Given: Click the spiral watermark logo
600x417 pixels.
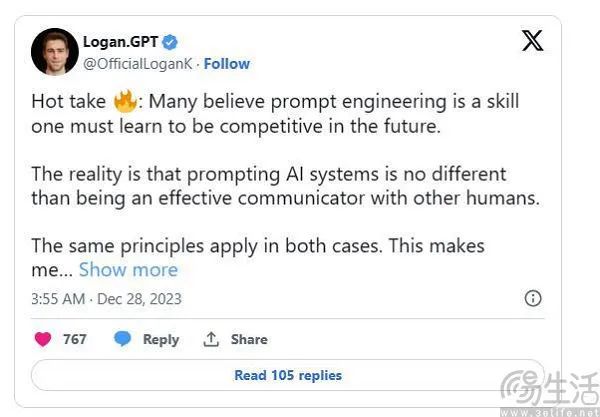Looking at the screenshot, I should tap(521, 388).
